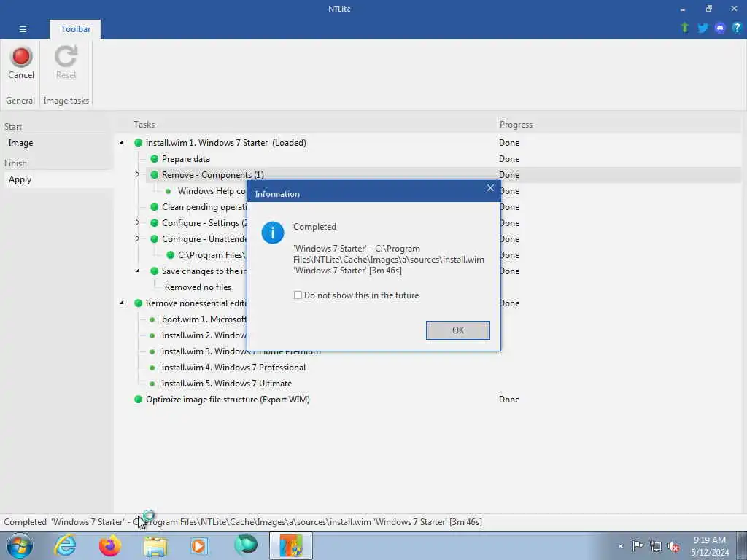Click OK in Information dialog

click(458, 330)
